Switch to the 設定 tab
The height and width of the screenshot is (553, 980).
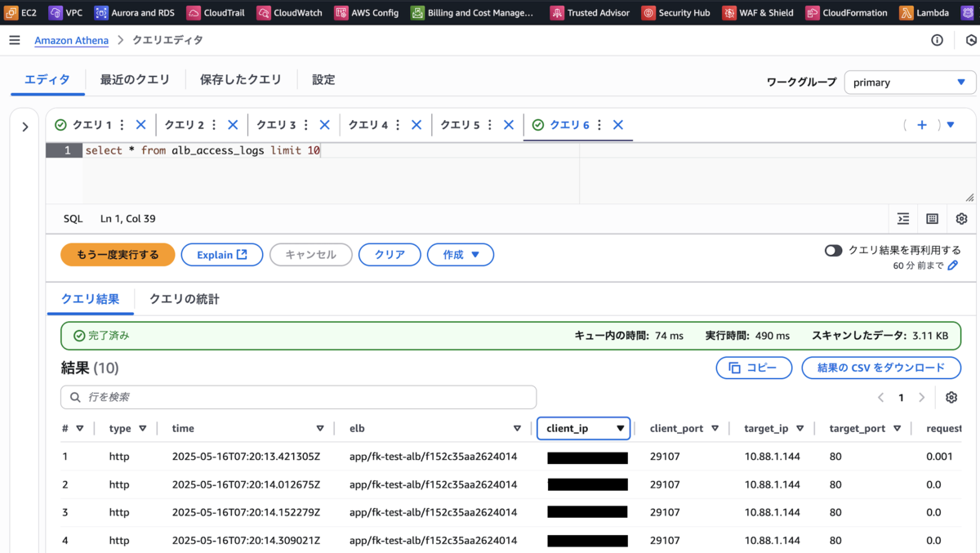click(323, 80)
